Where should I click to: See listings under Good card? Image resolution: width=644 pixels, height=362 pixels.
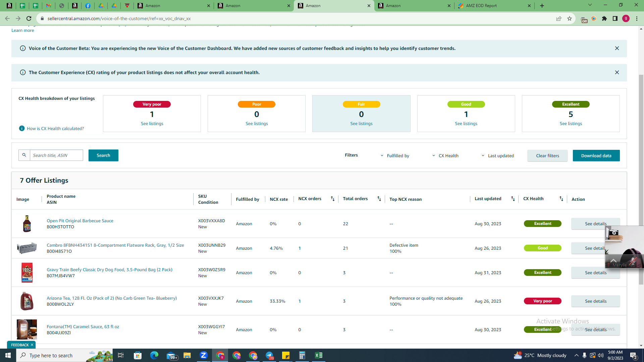click(466, 124)
